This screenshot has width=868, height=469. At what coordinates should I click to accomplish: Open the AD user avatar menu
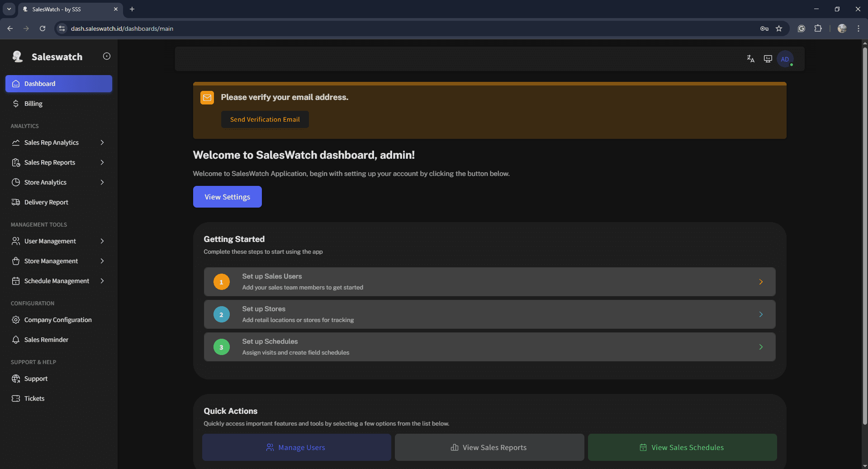[x=785, y=59]
